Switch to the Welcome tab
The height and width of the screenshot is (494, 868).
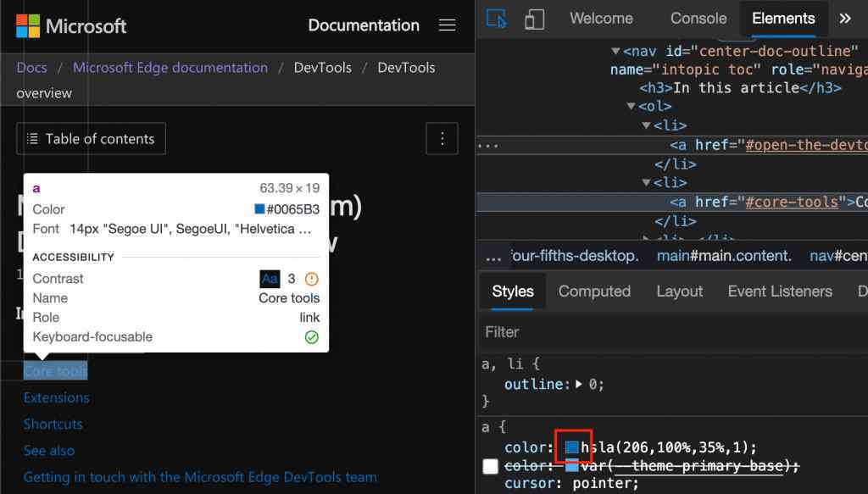tap(601, 19)
